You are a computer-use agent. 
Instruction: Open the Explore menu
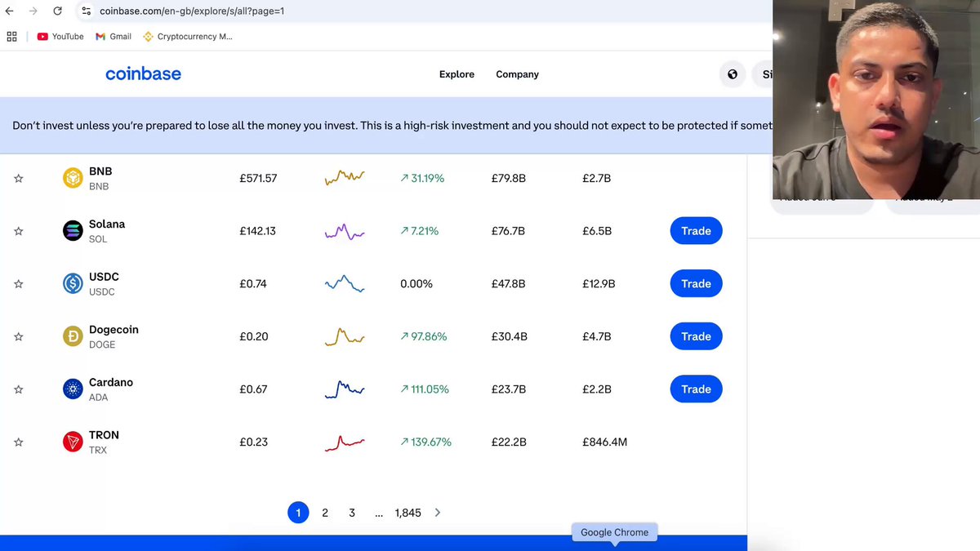[x=457, y=74]
